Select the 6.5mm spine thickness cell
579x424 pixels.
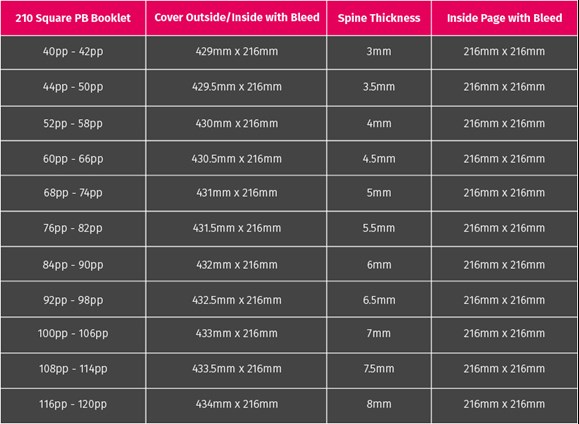pyautogui.click(x=379, y=300)
